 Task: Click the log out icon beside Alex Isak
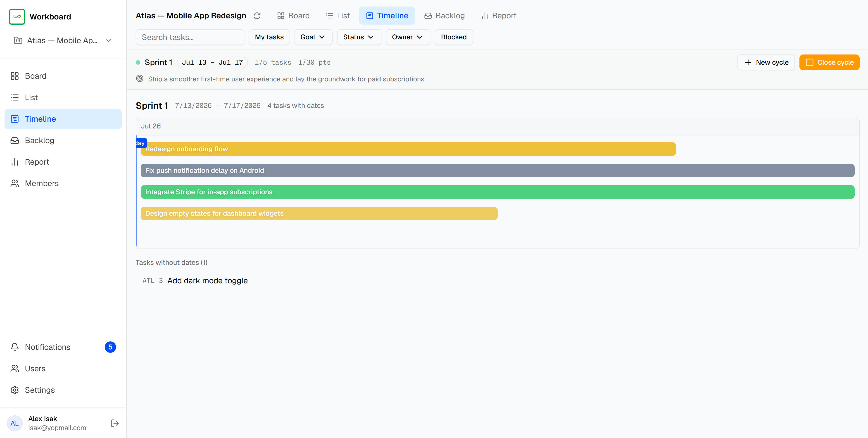(x=114, y=424)
